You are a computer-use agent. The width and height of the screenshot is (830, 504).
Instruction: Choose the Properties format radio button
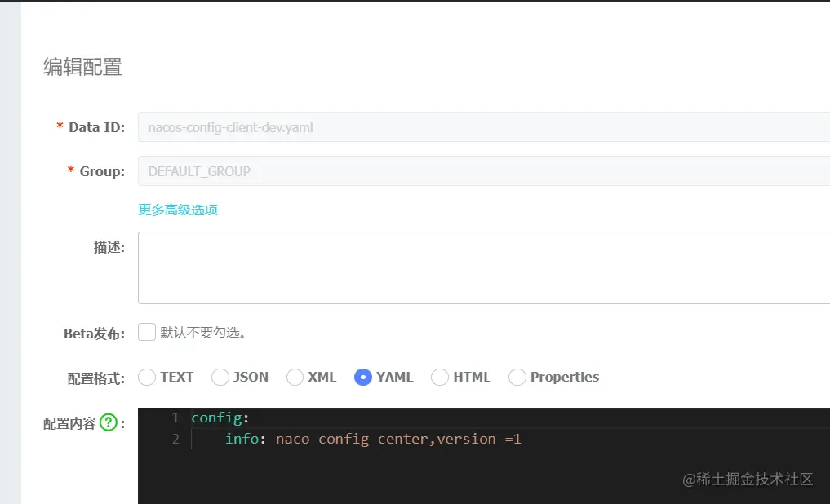pos(517,377)
